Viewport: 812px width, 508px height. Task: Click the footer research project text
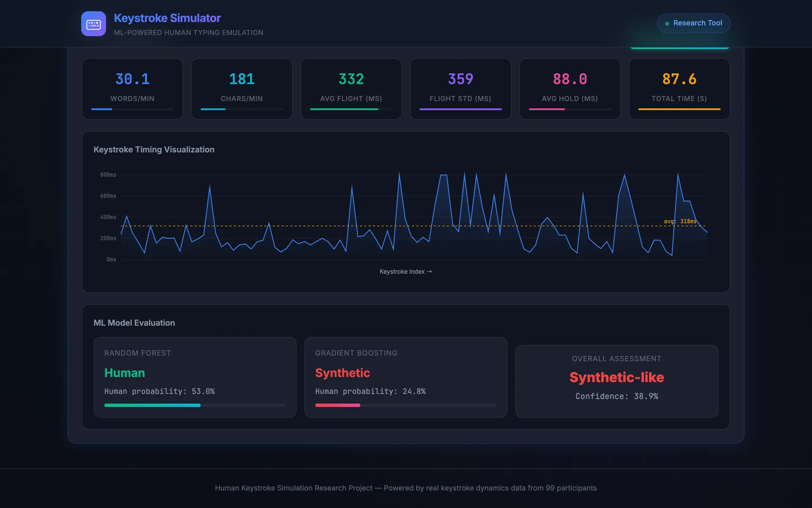[406, 488]
